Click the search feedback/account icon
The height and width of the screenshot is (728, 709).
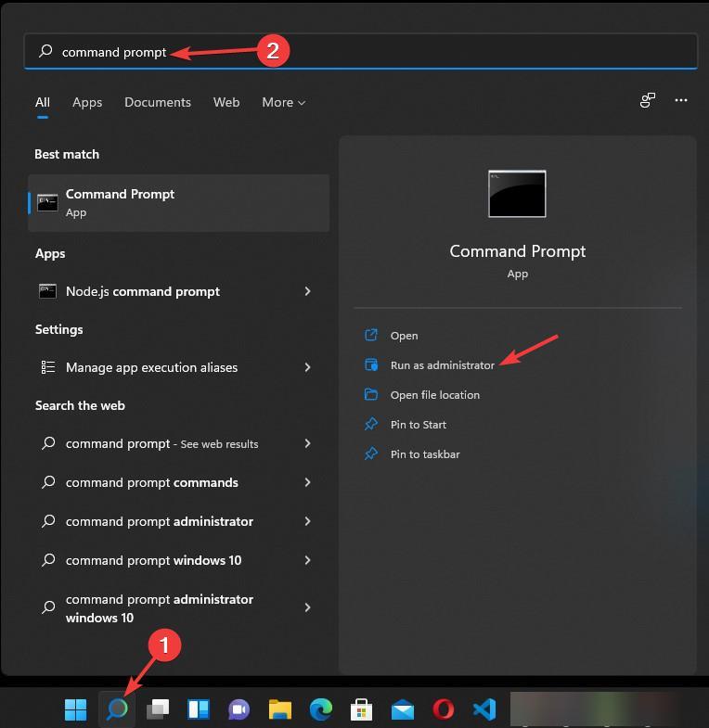tap(647, 100)
